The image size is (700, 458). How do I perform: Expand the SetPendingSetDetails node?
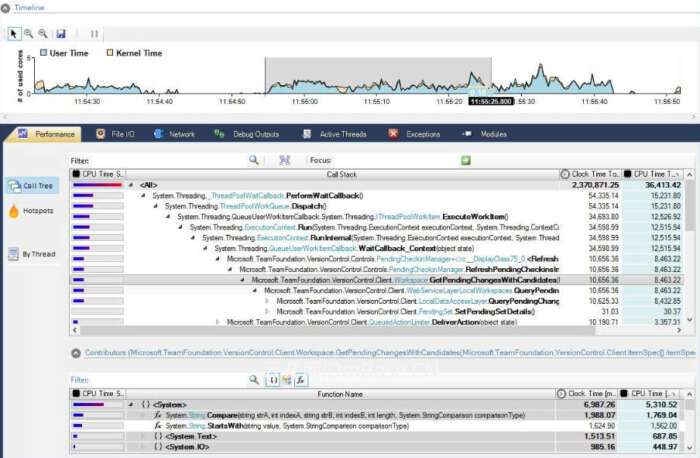(x=267, y=312)
